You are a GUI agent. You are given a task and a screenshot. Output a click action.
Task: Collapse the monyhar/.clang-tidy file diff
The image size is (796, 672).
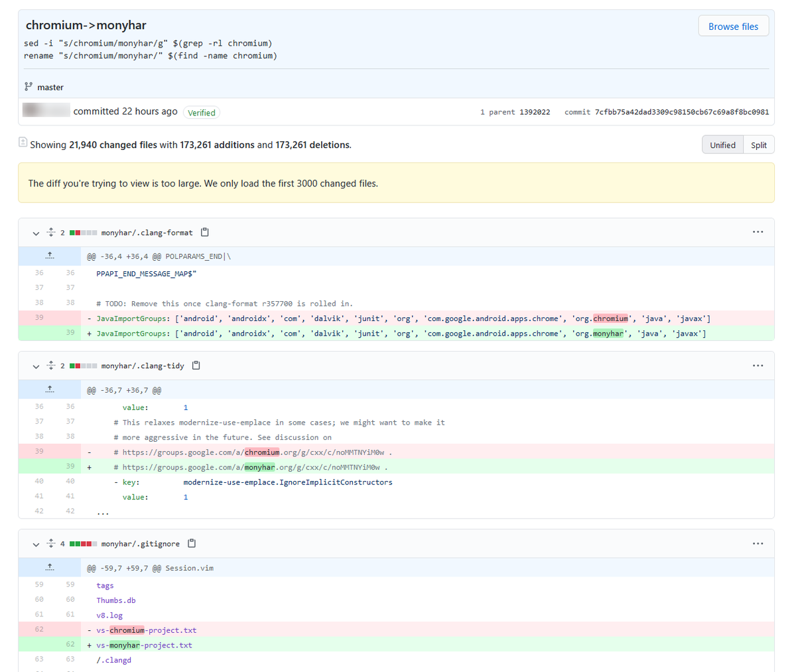(36, 366)
